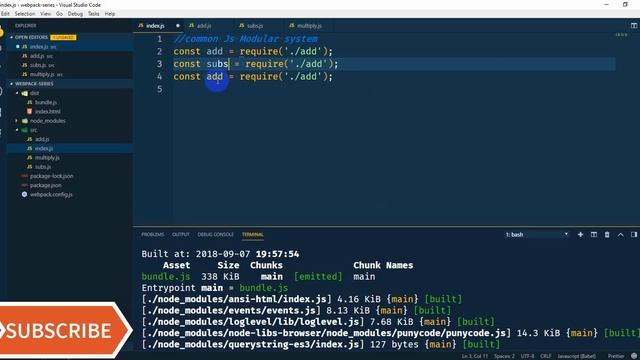The image size is (640, 360).
Task: Open the Debug menu
Action: point(75,14)
